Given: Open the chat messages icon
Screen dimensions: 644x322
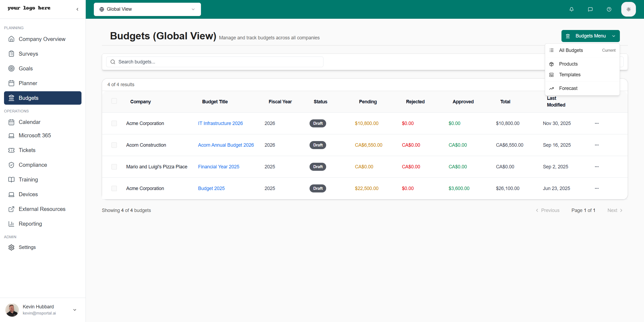Looking at the screenshot, I should point(590,9).
